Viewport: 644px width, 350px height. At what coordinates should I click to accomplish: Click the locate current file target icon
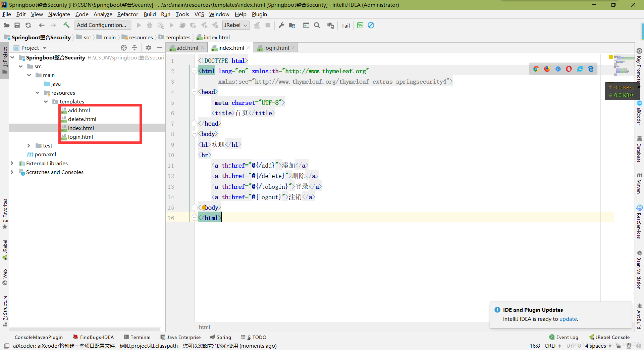coord(124,48)
